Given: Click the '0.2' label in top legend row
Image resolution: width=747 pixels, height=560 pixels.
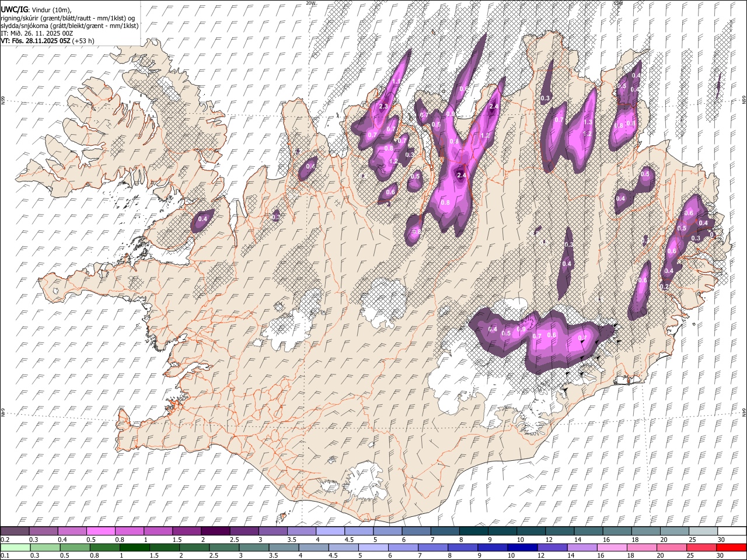Looking at the screenshot, I should (5, 540).
